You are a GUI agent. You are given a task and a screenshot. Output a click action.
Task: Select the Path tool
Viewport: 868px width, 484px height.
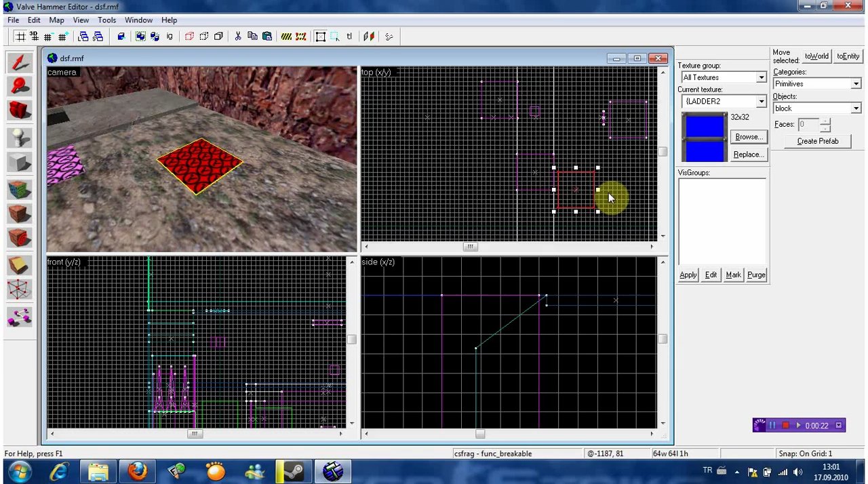tap(20, 316)
